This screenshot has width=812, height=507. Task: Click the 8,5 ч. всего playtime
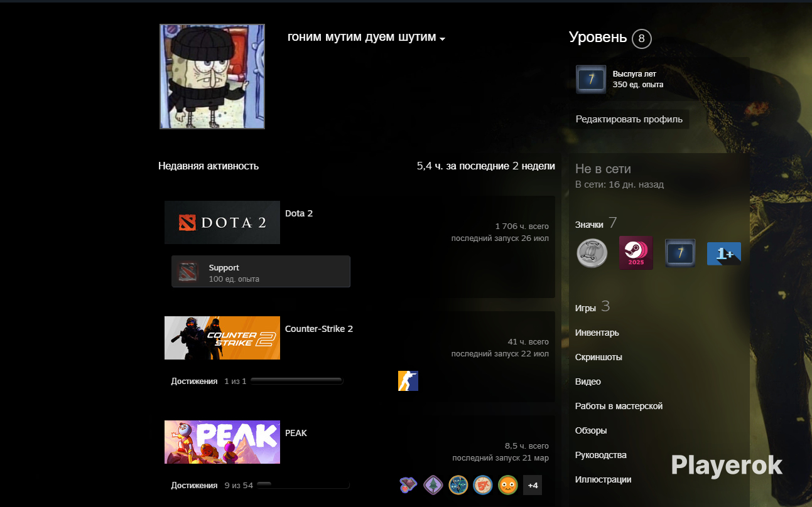click(x=527, y=446)
